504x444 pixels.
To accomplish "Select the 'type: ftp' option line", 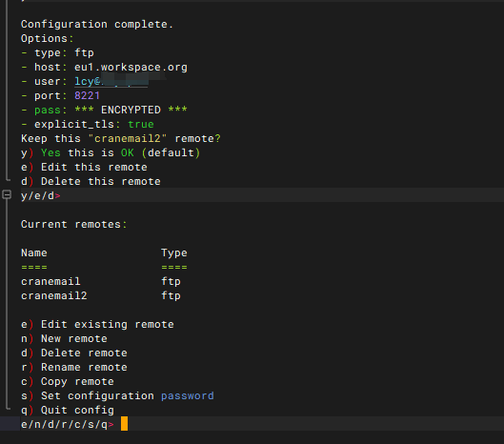I will click(x=57, y=52).
